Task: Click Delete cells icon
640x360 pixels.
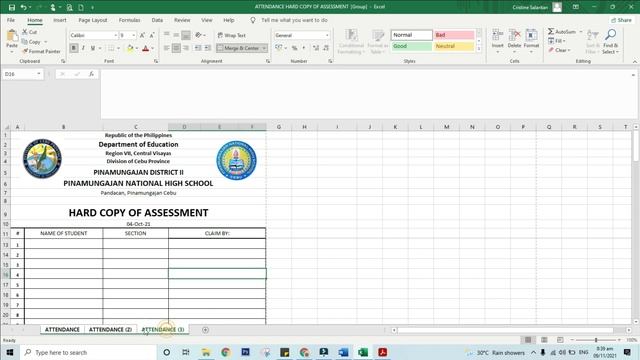Action: [514, 37]
